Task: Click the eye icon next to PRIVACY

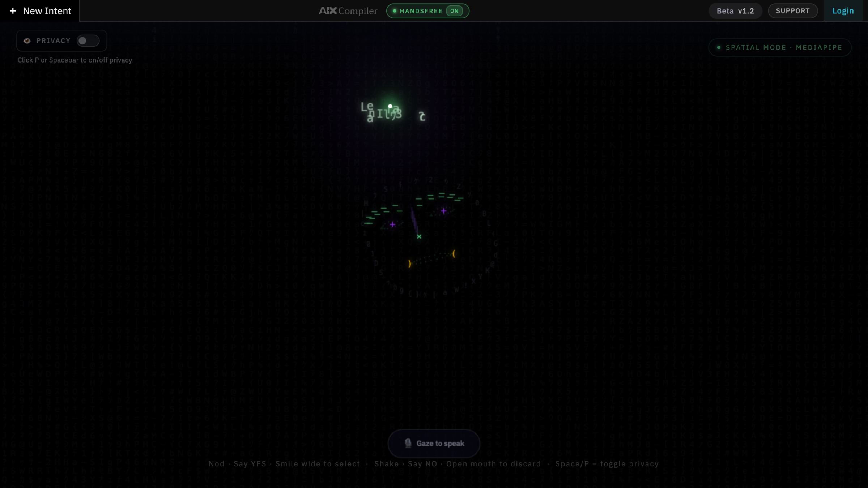Action: click(27, 40)
